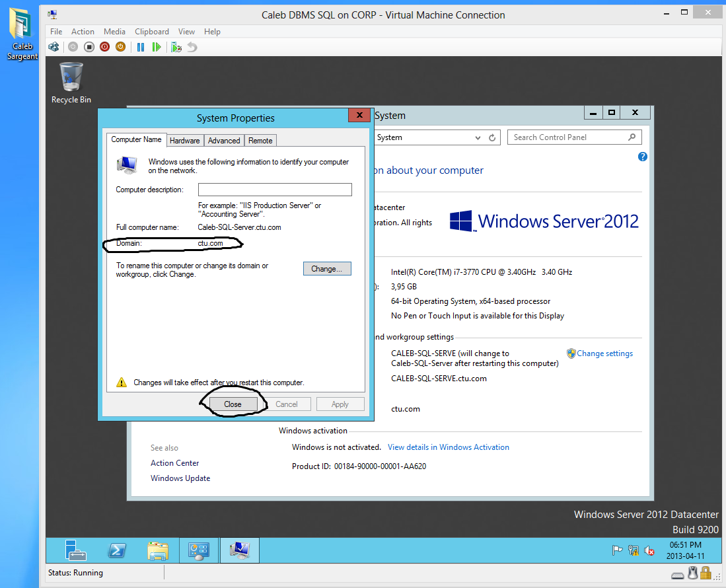The image size is (726, 588).
Task: Open the Action Center flag tray icon
Action: (x=617, y=550)
